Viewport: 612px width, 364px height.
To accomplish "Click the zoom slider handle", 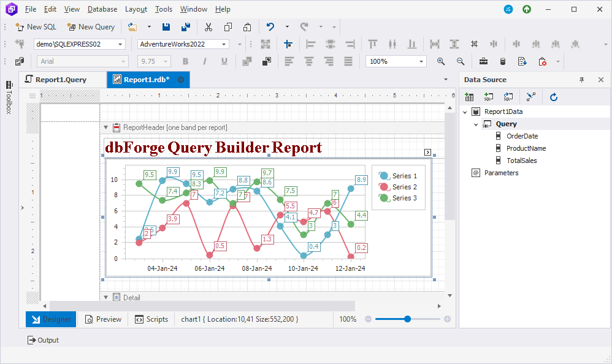I will coord(407,319).
